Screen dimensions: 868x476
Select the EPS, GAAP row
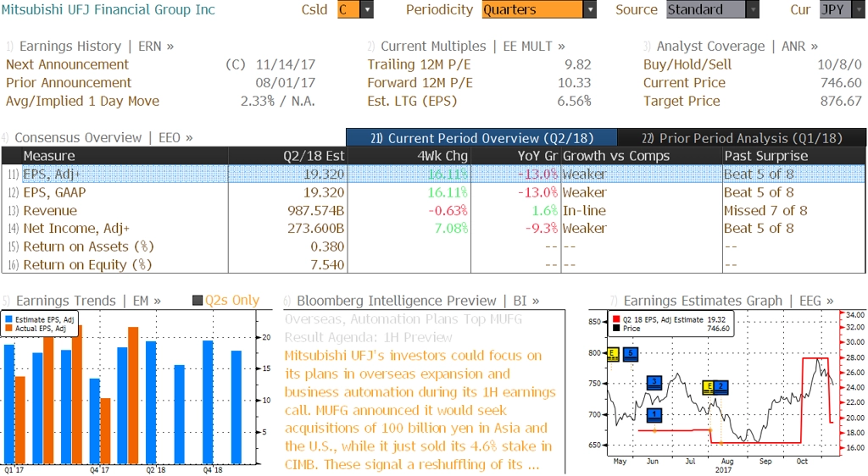[433, 192]
